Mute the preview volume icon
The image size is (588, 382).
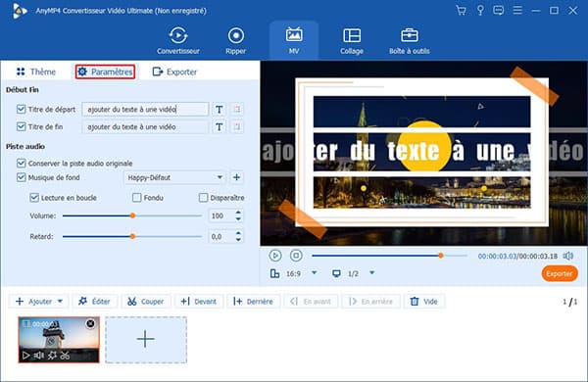point(568,256)
